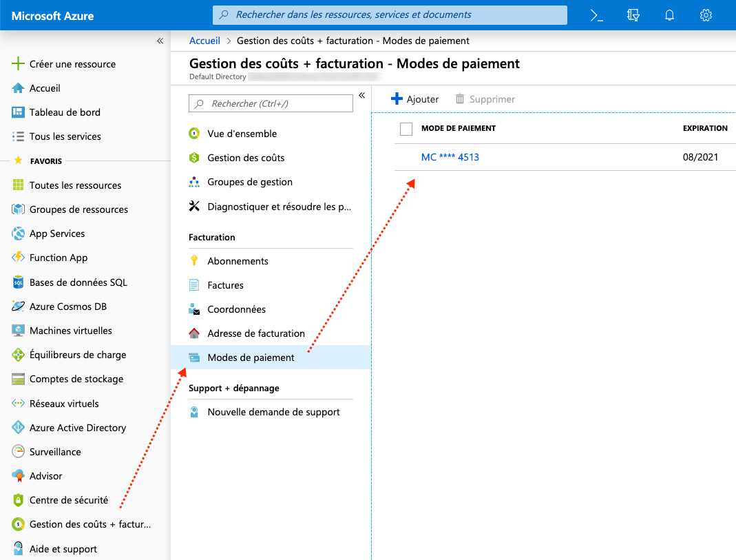Tick the select-all checkbox beside Mode de paiement
Viewport: 736px width, 560px height.
click(406, 129)
